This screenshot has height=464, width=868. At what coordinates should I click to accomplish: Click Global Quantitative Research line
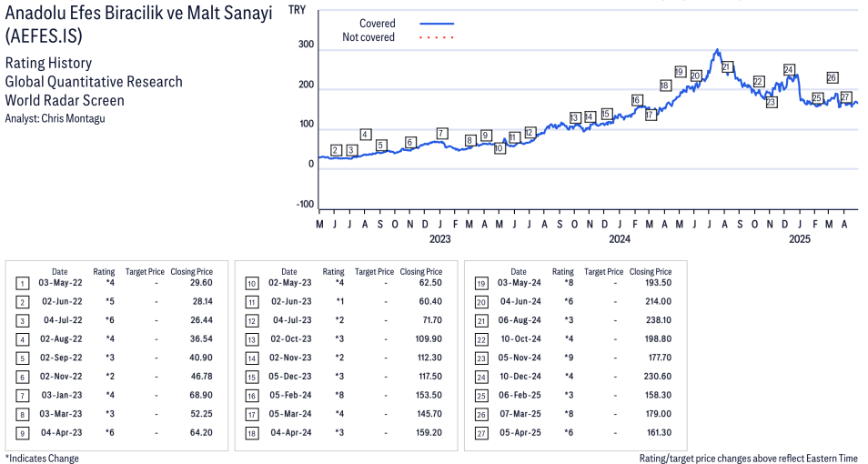coord(94,82)
